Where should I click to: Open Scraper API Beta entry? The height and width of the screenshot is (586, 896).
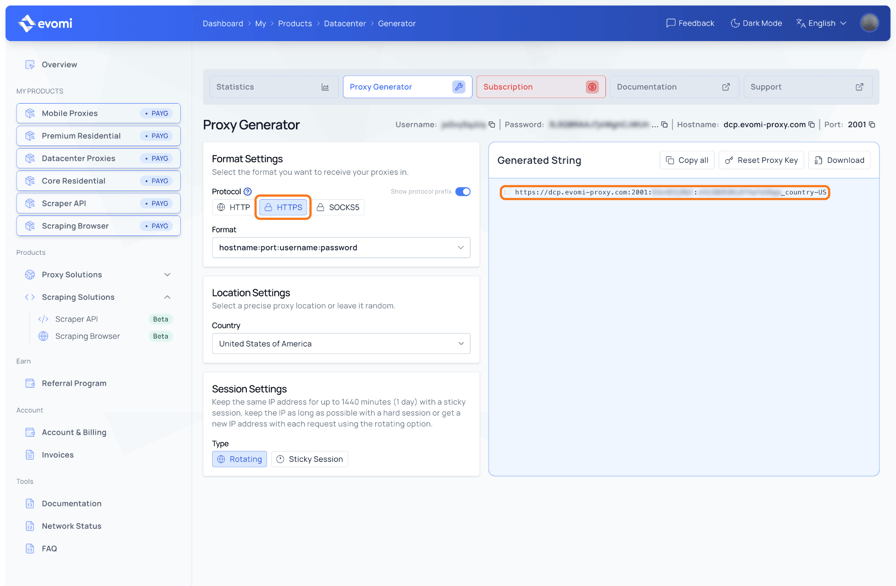[105, 319]
